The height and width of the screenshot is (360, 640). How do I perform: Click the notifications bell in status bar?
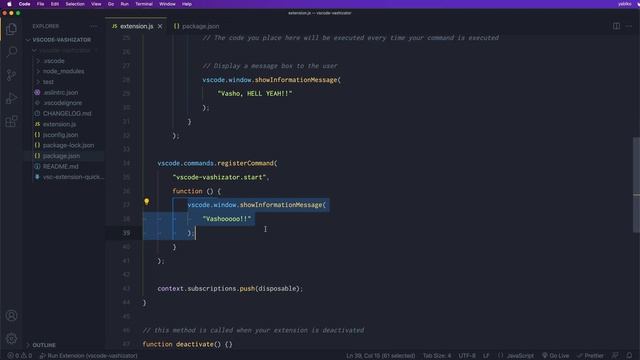click(x=629, y=356)
